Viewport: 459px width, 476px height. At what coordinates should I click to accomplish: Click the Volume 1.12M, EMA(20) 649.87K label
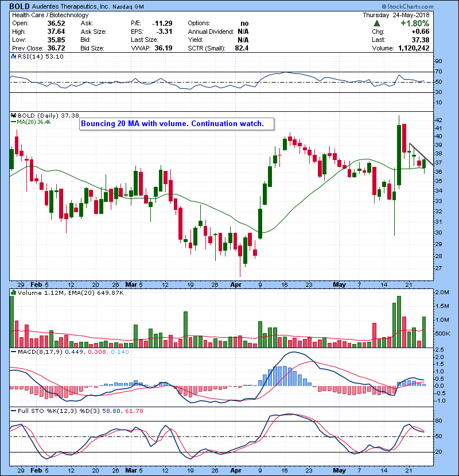pyautogui.click(x=71, y=292)
